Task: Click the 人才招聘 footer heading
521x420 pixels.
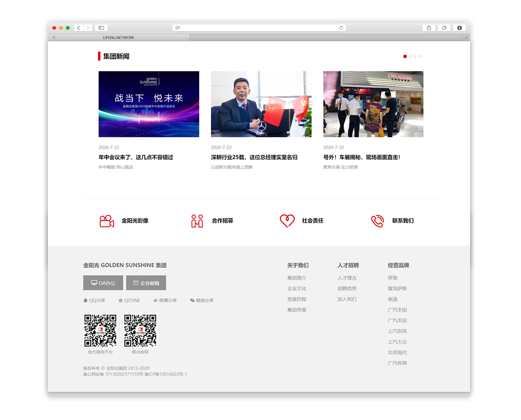Action: [x=348, y=265]
